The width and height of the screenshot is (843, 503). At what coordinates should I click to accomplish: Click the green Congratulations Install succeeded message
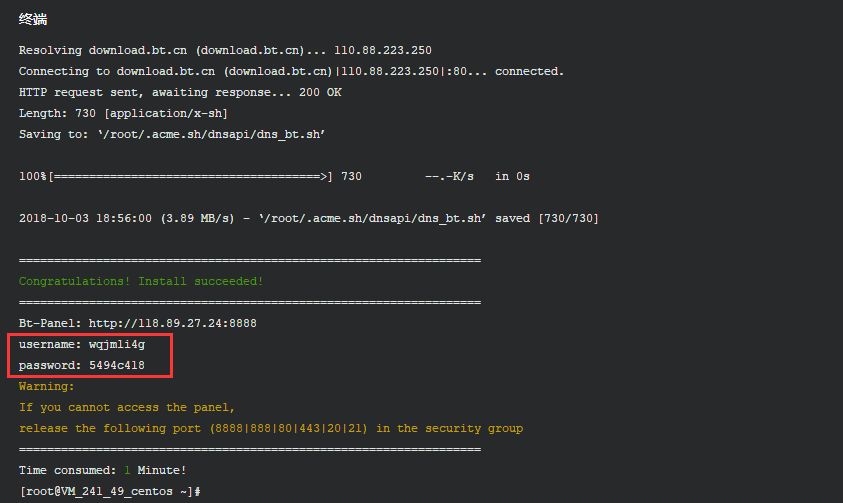pyautogui.click(x=141, y=281)
